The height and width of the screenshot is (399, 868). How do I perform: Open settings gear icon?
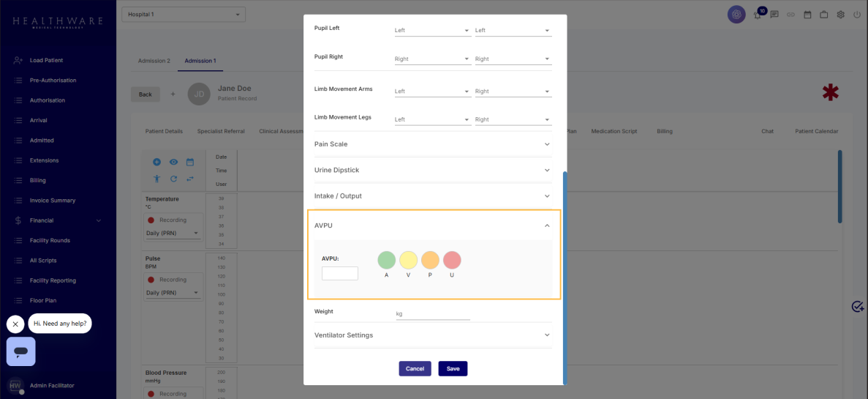tap(841, 15)
